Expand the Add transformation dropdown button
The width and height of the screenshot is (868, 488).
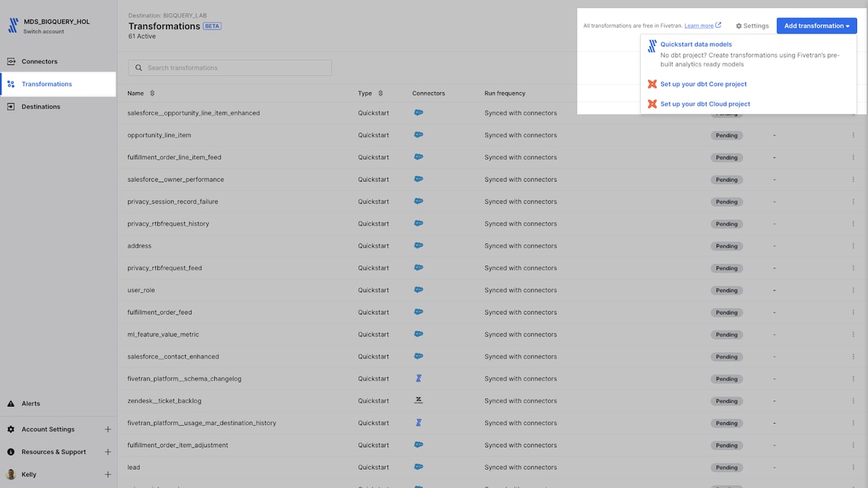(x=817, y=26)
